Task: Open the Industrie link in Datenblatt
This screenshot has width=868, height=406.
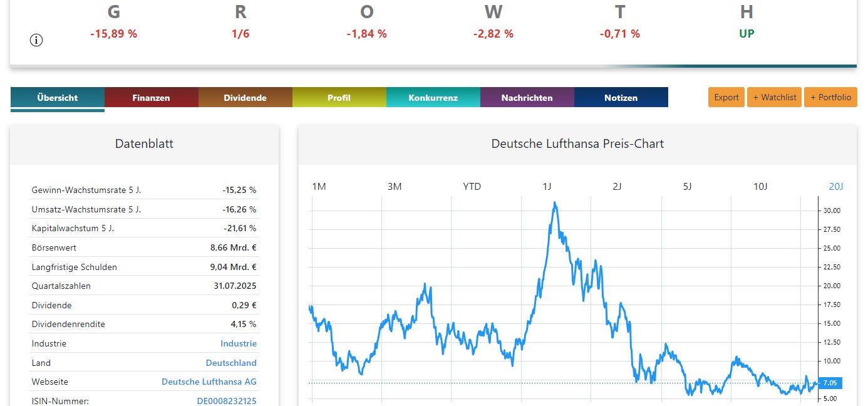Action: click(239, 343)
